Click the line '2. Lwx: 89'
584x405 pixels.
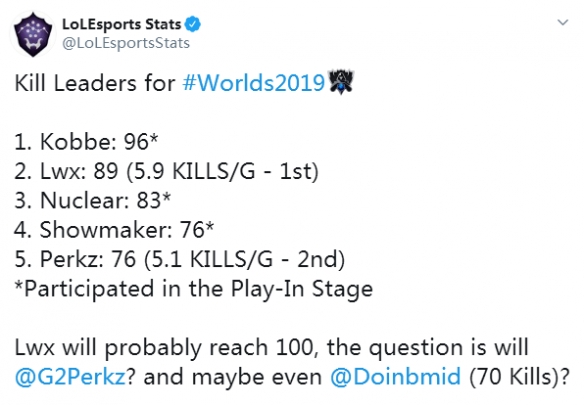pos(66,171)
